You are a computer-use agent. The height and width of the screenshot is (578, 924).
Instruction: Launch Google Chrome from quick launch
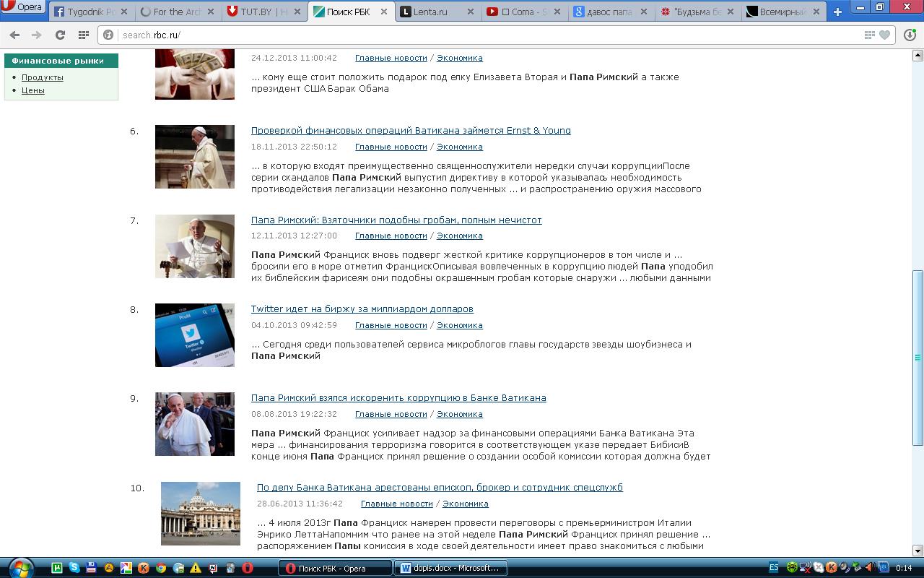[161, 568]
